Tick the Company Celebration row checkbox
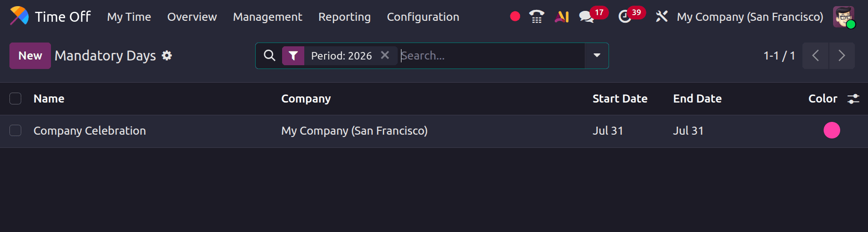 16,130
